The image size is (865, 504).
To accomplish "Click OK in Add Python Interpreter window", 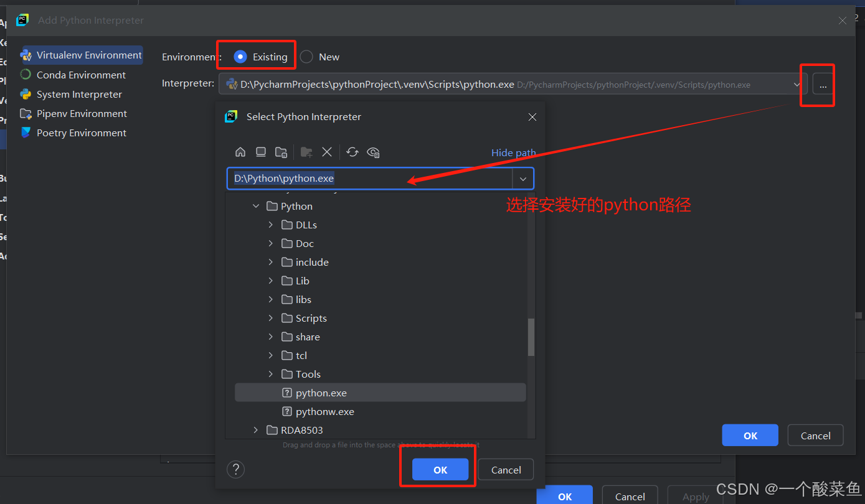I will tap(750, 436).
